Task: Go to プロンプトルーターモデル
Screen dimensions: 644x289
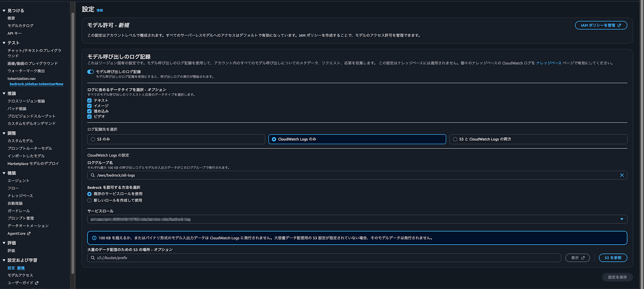Action: coord(30,148)
